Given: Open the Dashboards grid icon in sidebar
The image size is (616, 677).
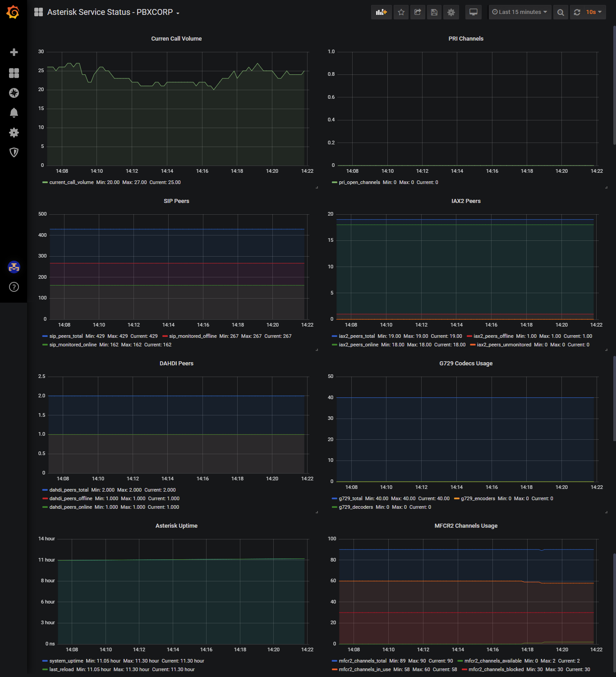Looking at the screenshot, I should pos(14,73).
